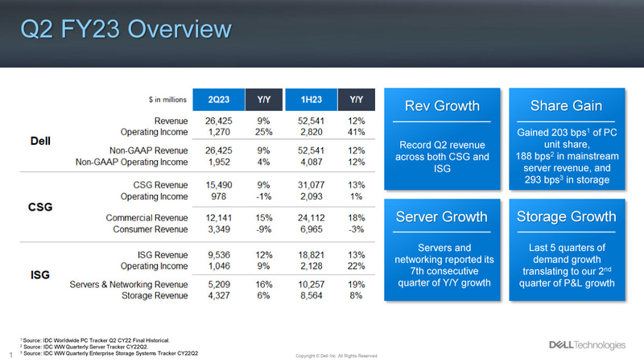Select the 'Non-GAAP Revenue' row label
This screenshot has height=362, width=644.
click(x=149, y=150)
